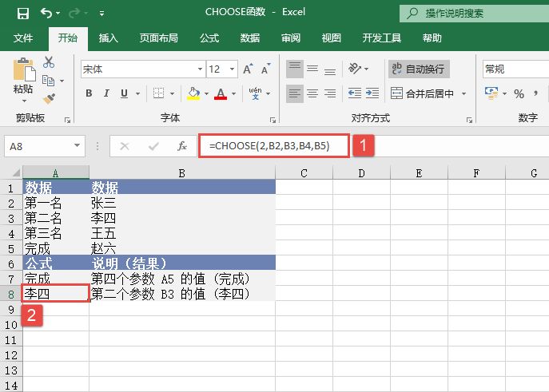The width and height of the screenshot is (549, 392).
Task: Toggle the 自动换行 wrap text button
Action: (x=418, y=69)
